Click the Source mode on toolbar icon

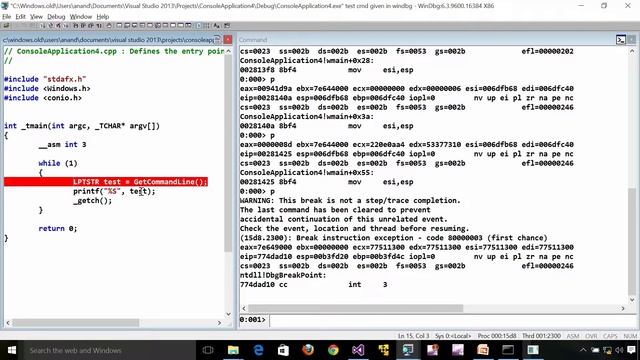coord(199,26)
